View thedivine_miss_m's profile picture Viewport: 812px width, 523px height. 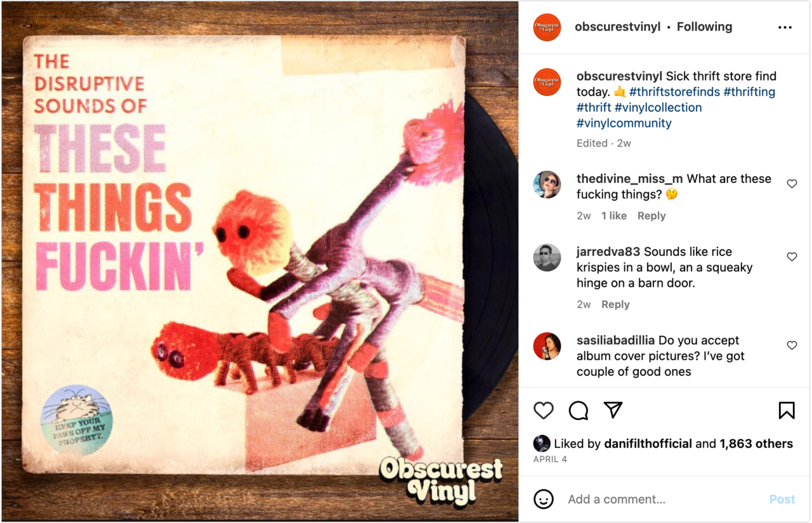pyautogui.click(x=547, y=185)
